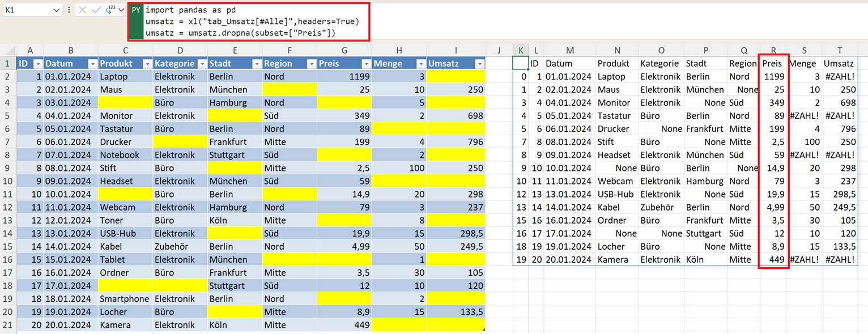Click the Python output type icon
The width and height of the screenshot is (868, 334).
coord(110,10)
